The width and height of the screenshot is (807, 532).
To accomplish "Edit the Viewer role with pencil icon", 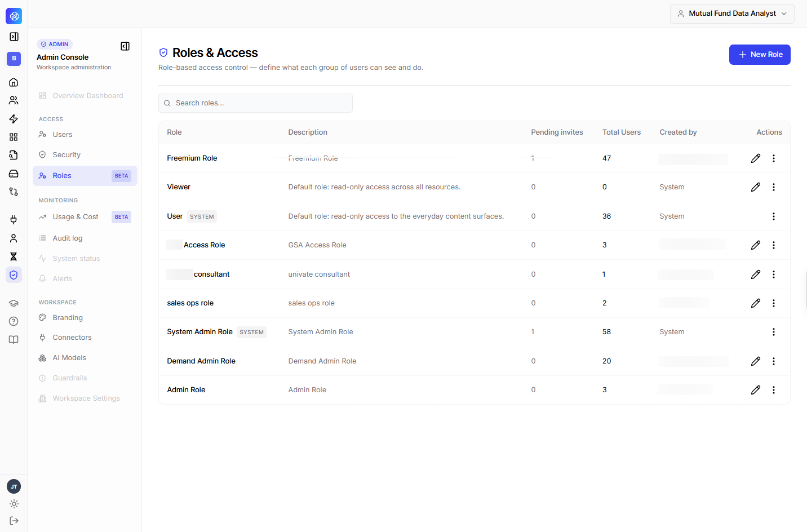I will [756, 187].
